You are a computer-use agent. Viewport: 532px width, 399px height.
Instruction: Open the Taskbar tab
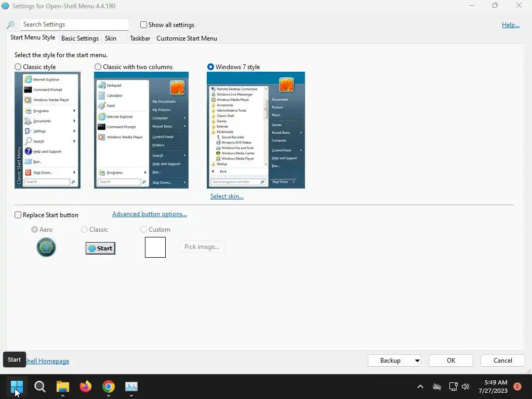click(140, 38)
